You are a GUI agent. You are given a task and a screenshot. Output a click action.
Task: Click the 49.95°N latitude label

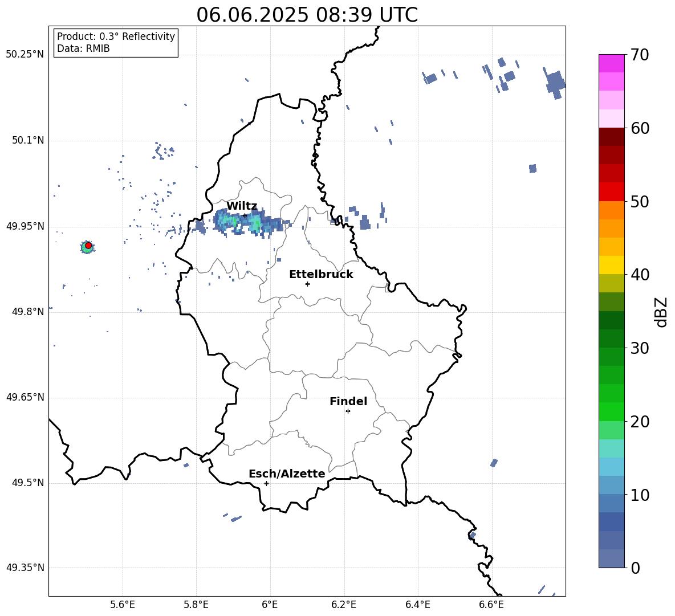tap(25, 226)
